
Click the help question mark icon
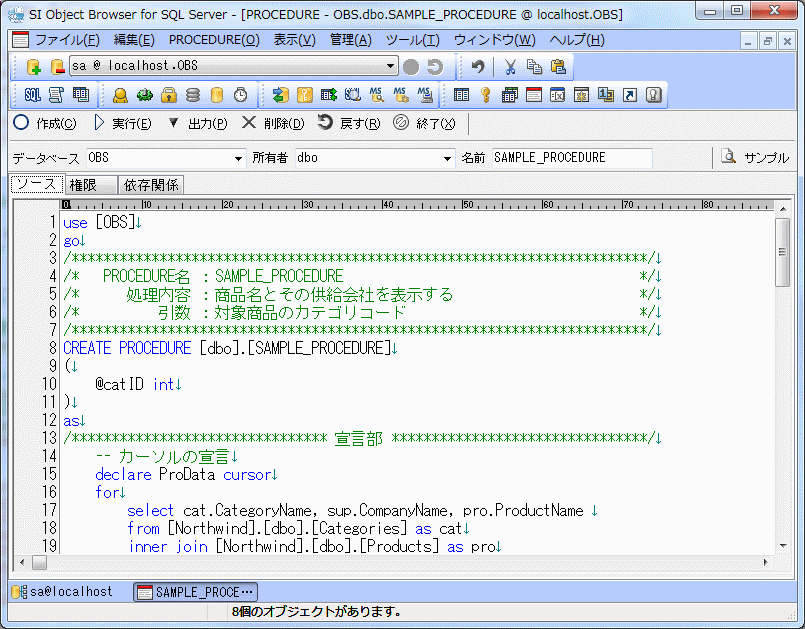[654, 95]
